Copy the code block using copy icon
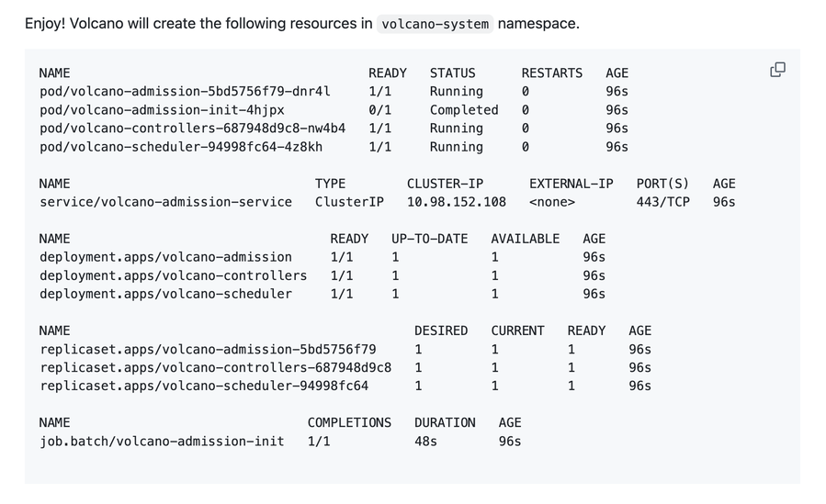Image resolution: width=826 pixels, height=504 pixels. point(777,70)
